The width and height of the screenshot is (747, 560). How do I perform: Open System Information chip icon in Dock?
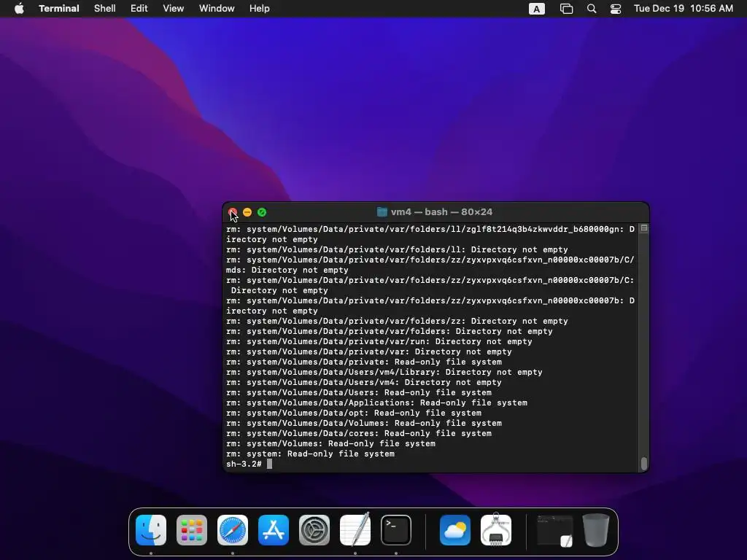[496, 530]
